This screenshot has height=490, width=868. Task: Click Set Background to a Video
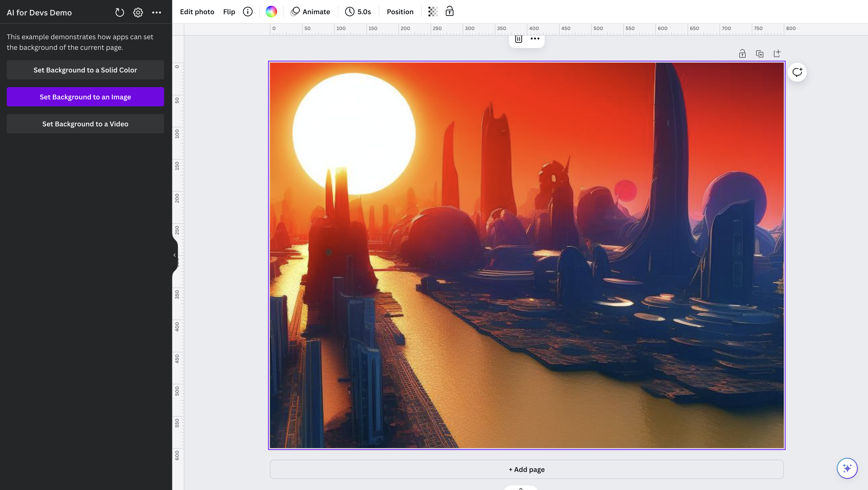click(x=85, y=124)
